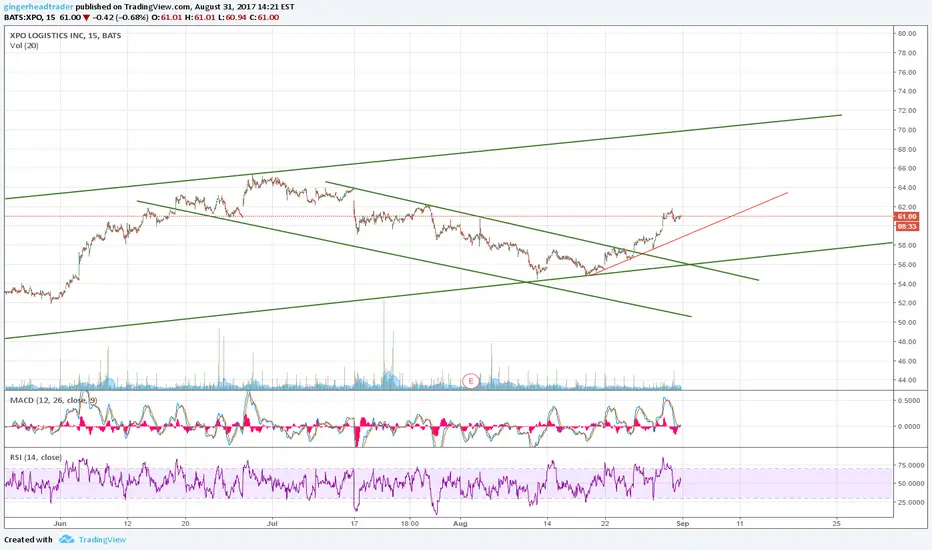
Task: Click the 50.0000 RSI axis label
Action: pos(910,484)
